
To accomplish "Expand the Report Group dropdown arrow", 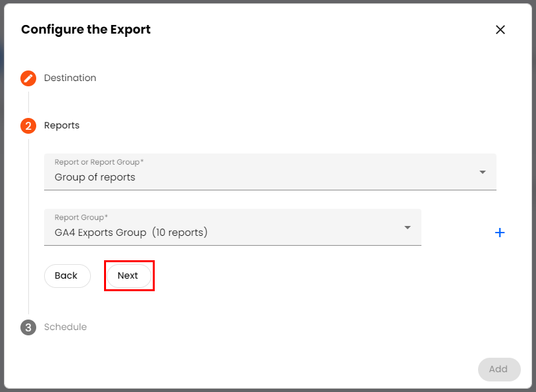I will coord(408,228).
